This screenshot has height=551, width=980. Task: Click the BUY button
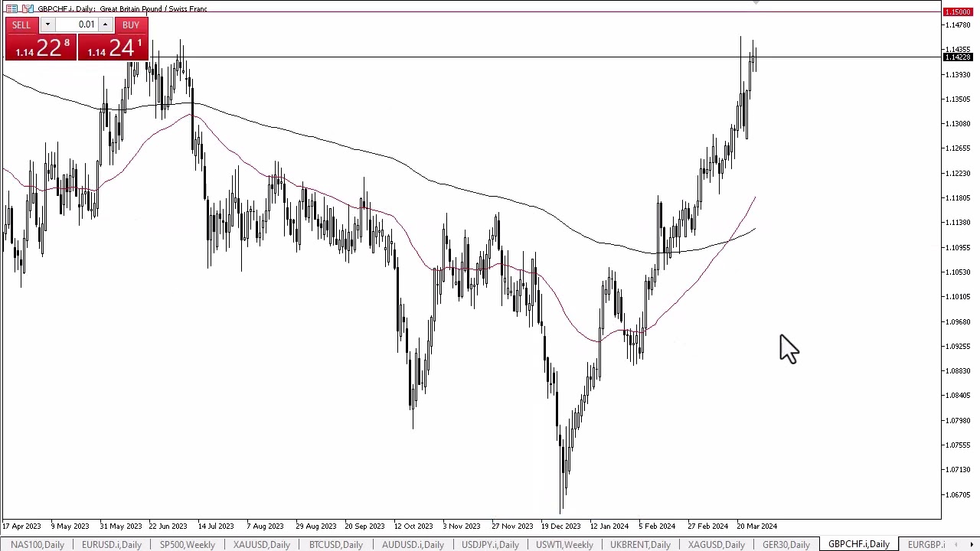131,25
